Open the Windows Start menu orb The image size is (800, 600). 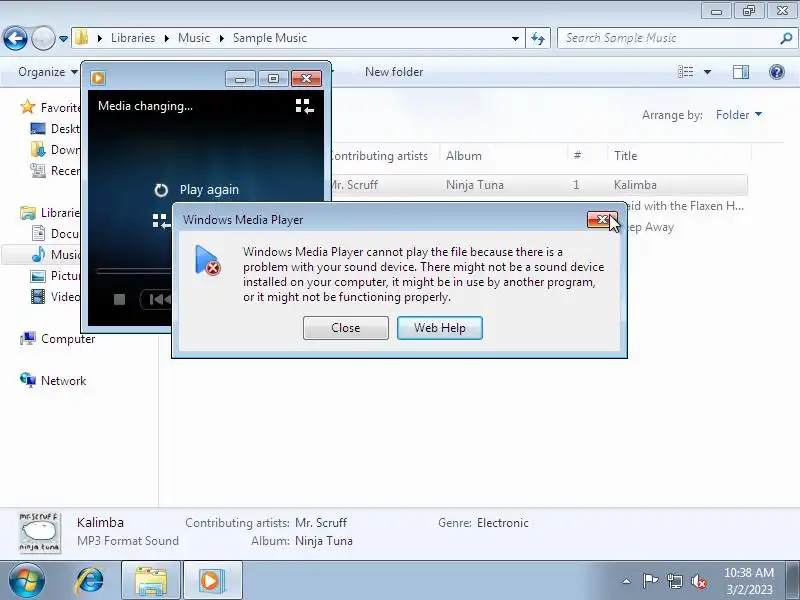click(x=27, y=581)
